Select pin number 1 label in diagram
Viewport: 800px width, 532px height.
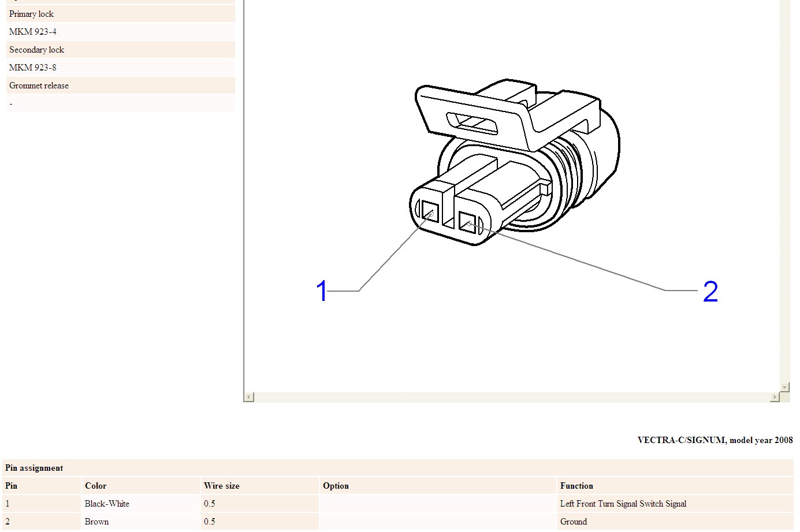pos(322,291)
